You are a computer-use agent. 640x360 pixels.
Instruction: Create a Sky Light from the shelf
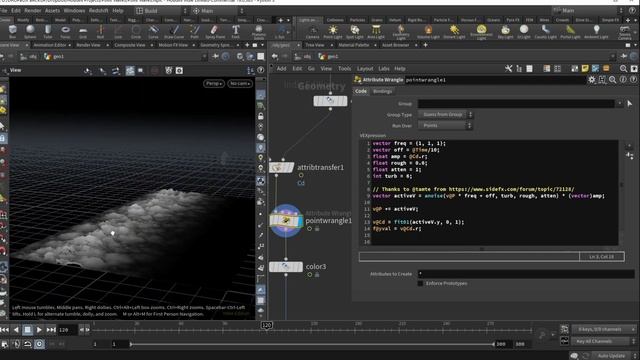505,31
